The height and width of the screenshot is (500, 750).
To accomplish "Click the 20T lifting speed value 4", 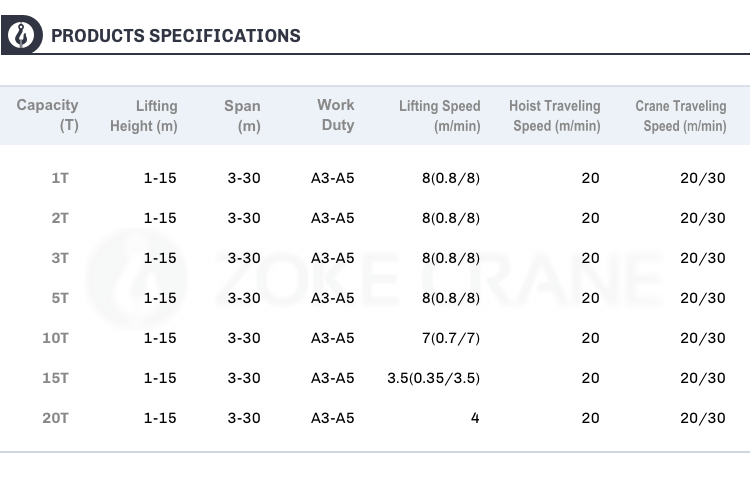I will point(475,418).
